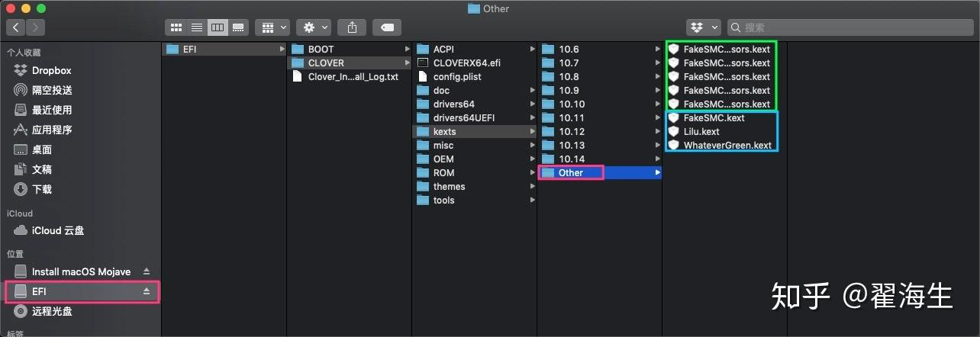
Task: Switch to column view
Action: pyautogui.click(x=218, y=27)
